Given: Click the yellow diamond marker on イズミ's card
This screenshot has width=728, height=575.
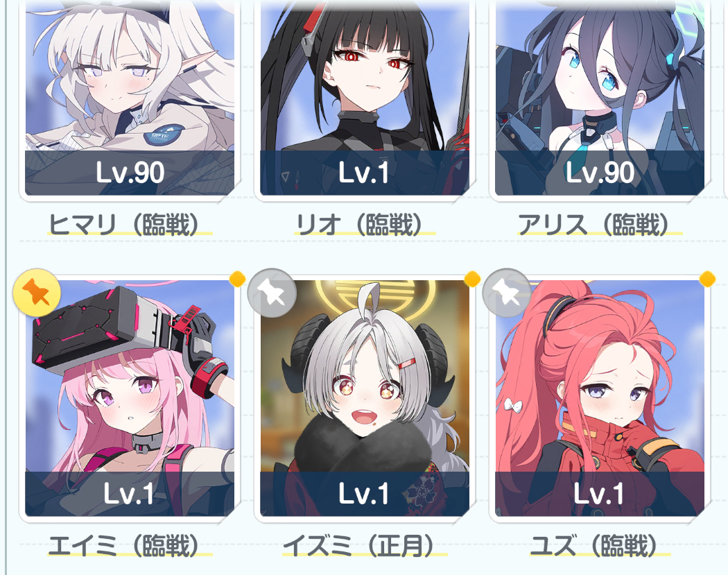Looking at the screenshot, I should pos(472,279).
